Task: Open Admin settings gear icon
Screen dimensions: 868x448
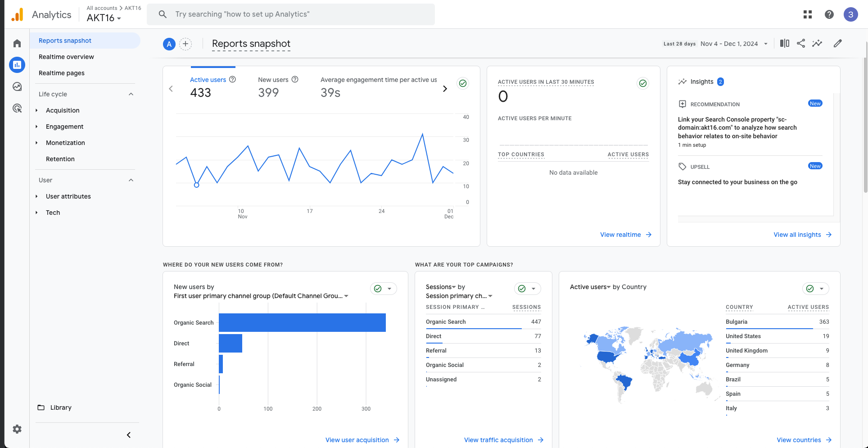Action: [17, 429]
